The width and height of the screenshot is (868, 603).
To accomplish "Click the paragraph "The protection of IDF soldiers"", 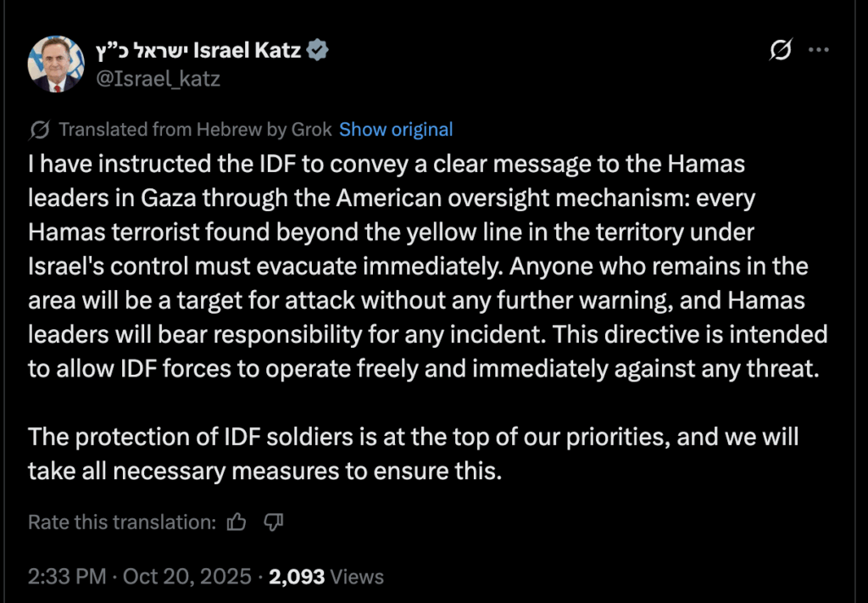I will pos(413,454).
